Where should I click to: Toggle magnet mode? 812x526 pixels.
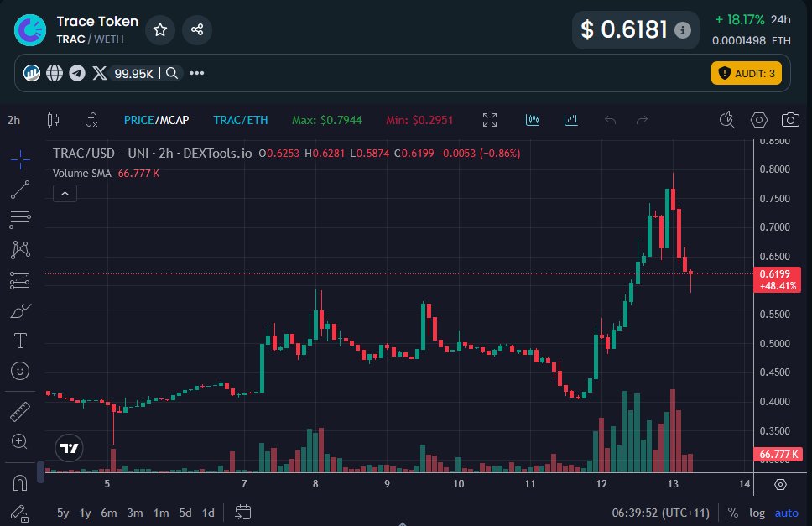pos(19,483)
